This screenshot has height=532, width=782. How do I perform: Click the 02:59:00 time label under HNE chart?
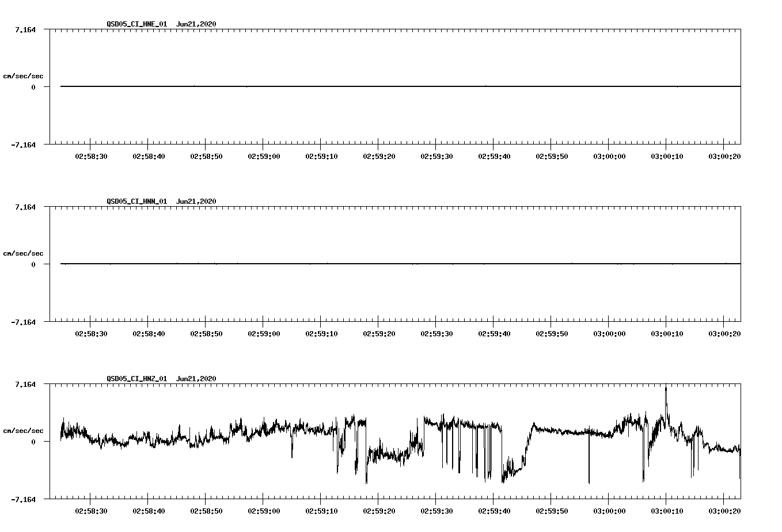(x=264, y=156)
